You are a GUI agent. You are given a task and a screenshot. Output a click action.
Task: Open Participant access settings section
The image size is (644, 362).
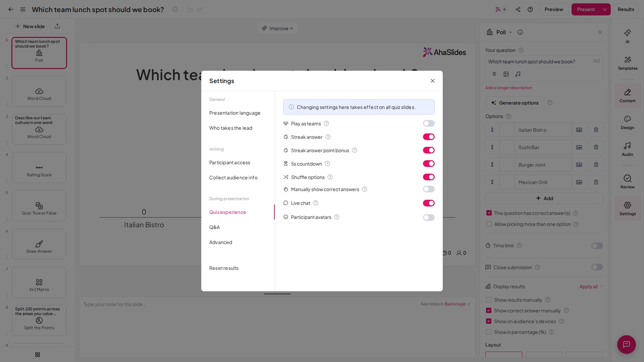pyautogui.click(x=230, y=163)
